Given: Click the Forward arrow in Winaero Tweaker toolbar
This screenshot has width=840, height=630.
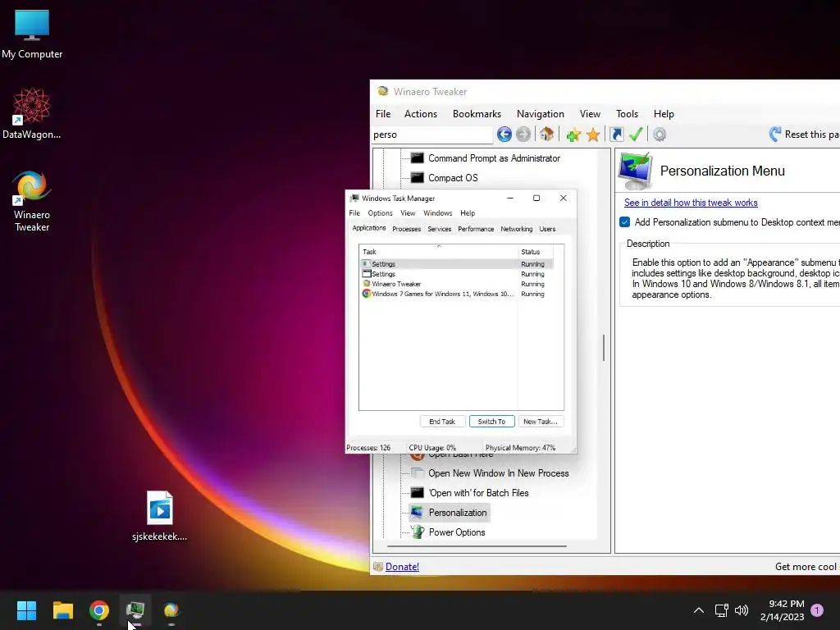Looking at the screenshot, I should click(x=523, y=135).
